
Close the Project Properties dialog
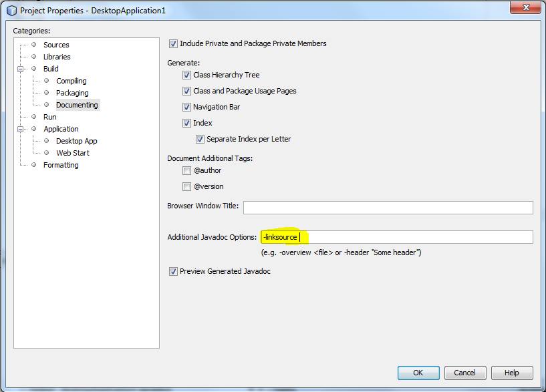[x=526, y=7]
